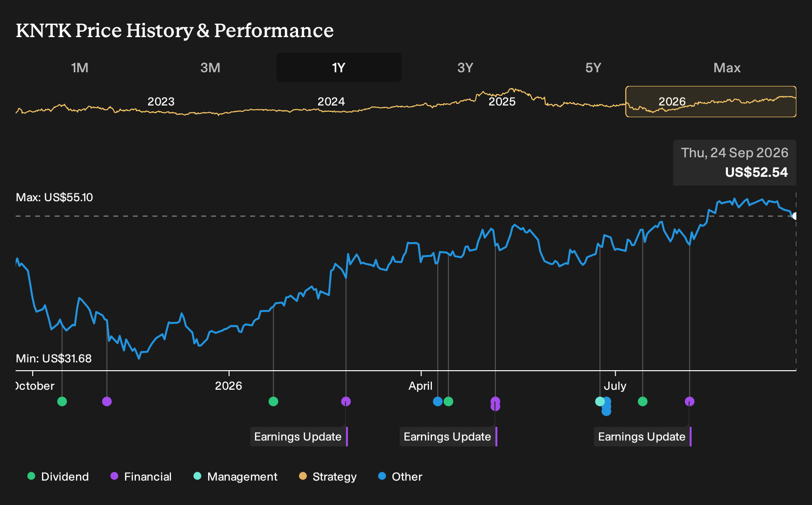Jump to 2025 in the overview chart
Viewport: 812px width, 505px height.
502,102
